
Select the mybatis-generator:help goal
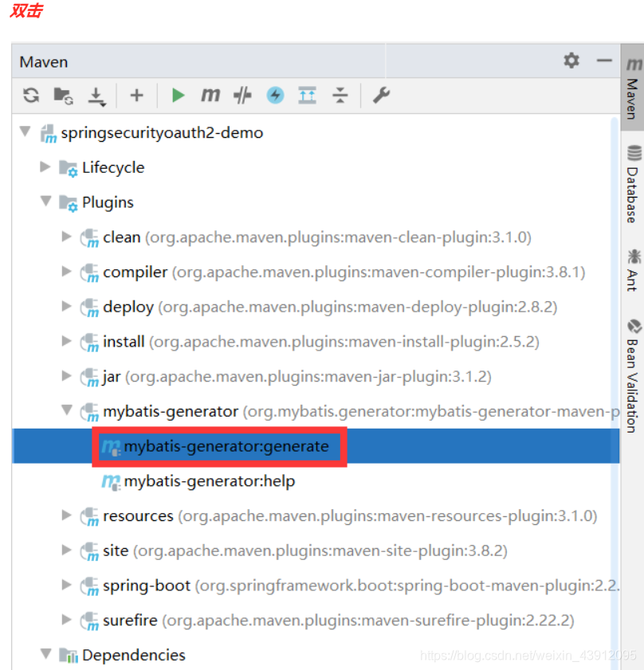click(316, 481)
